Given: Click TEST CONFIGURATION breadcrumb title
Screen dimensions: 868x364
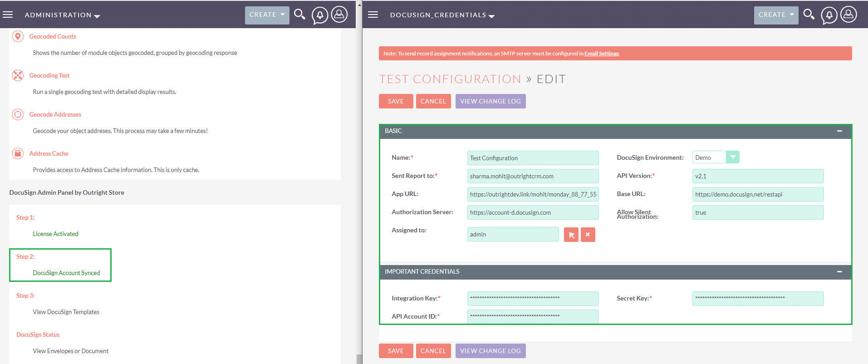Looking at the screenshot, I should pyautogui.click(x=450, y=79).
